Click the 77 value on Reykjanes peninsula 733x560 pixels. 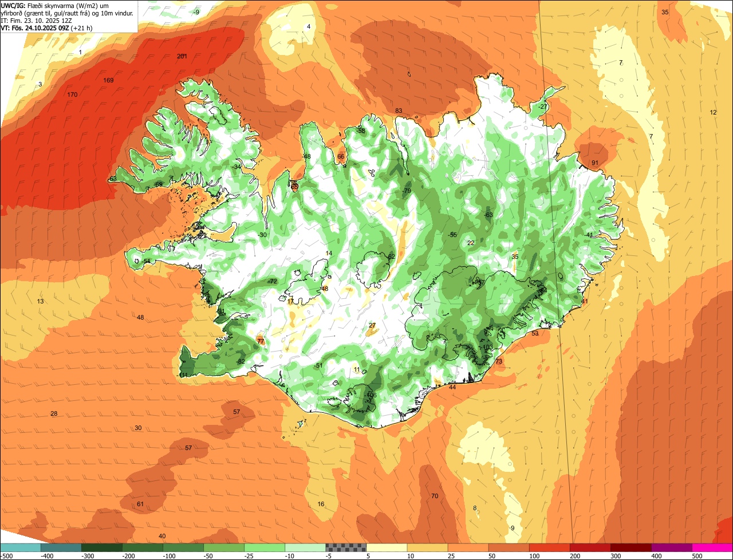point(261,341)
